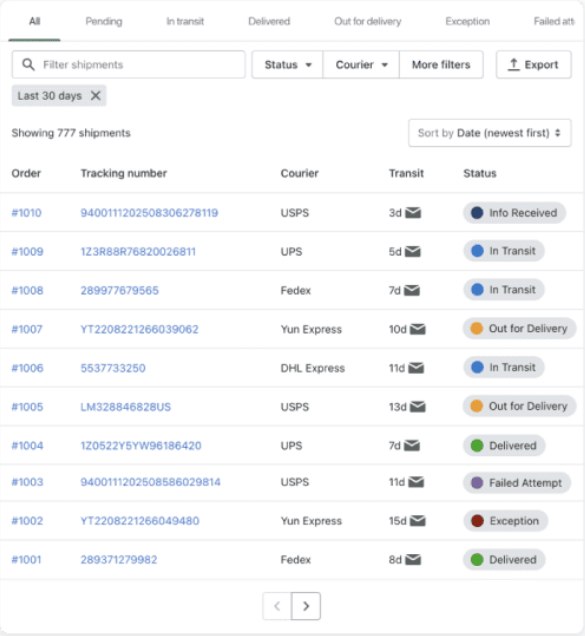Open order #1010 link
The width and height of the screenshot is (585, 636).
[26, 213]
